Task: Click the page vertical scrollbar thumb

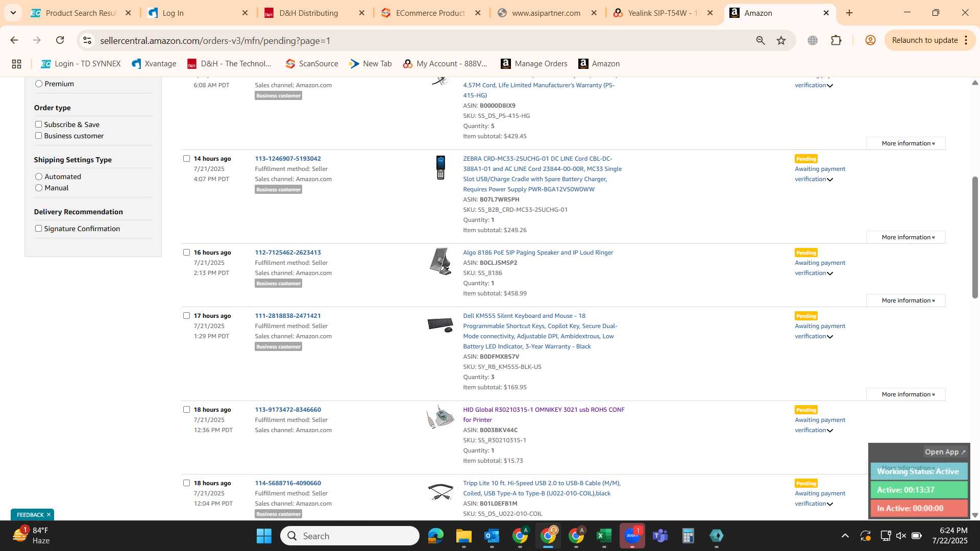Action: coord(975,237)
